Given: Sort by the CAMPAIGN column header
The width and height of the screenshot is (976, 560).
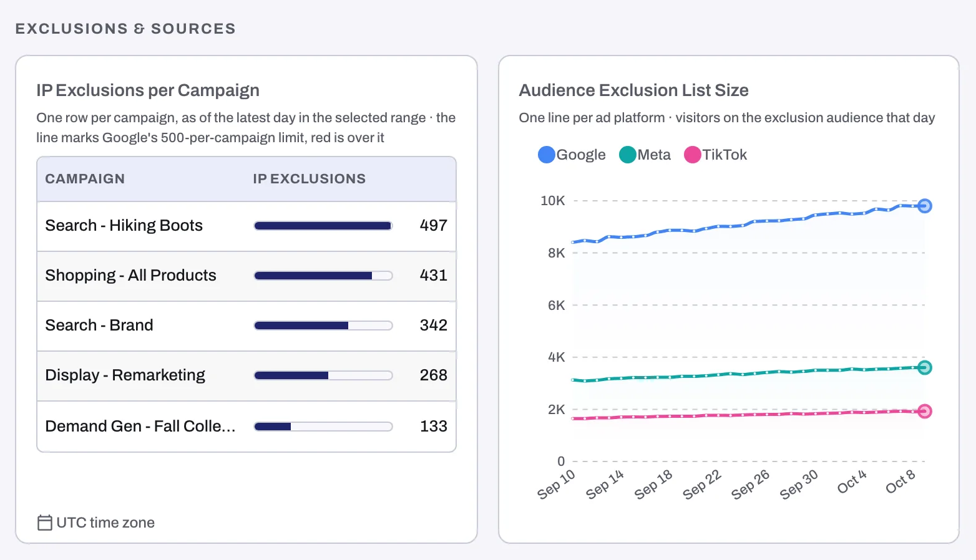Looking at the screenshot, I should (85, 179).
